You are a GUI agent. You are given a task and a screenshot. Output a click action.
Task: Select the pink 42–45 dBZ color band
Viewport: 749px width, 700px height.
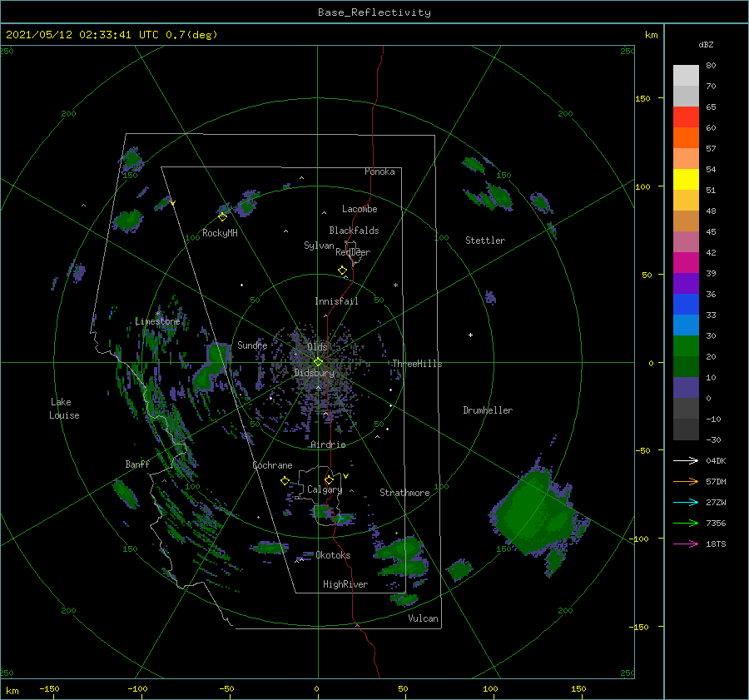click(686, 241)
